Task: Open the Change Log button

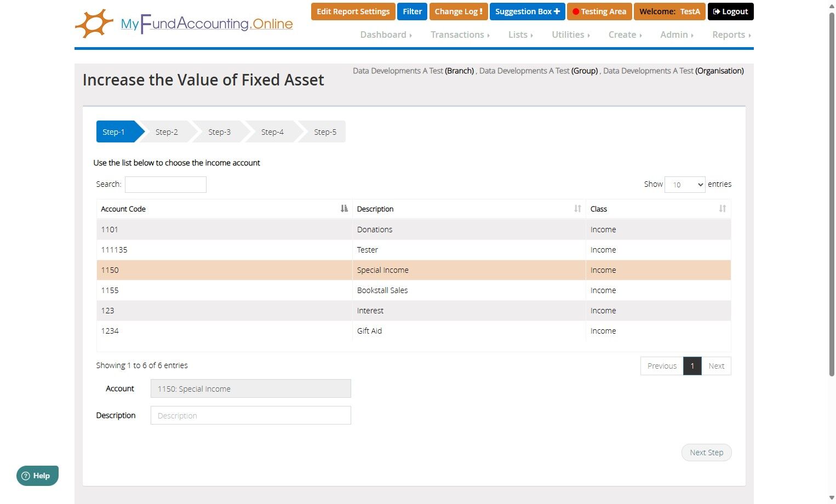Action: pos(458,12)
